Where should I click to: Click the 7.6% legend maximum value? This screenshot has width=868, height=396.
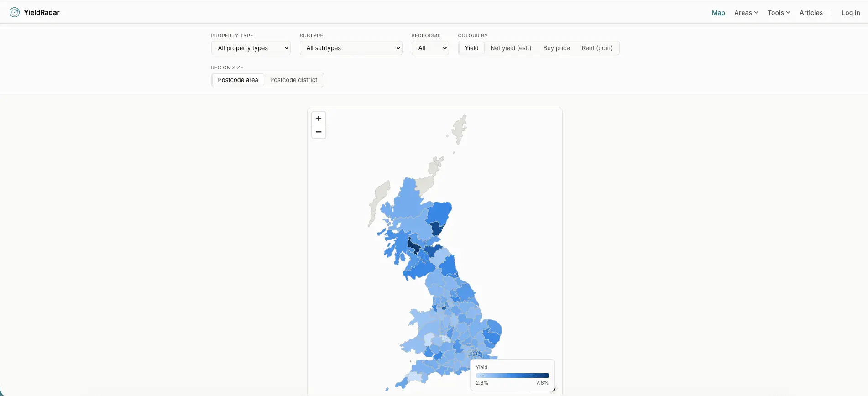(542, 383)
